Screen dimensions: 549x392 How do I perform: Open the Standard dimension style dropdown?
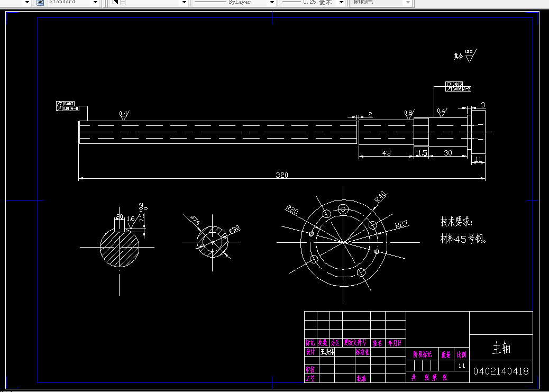pyautogui.click(x=95, y=3)
